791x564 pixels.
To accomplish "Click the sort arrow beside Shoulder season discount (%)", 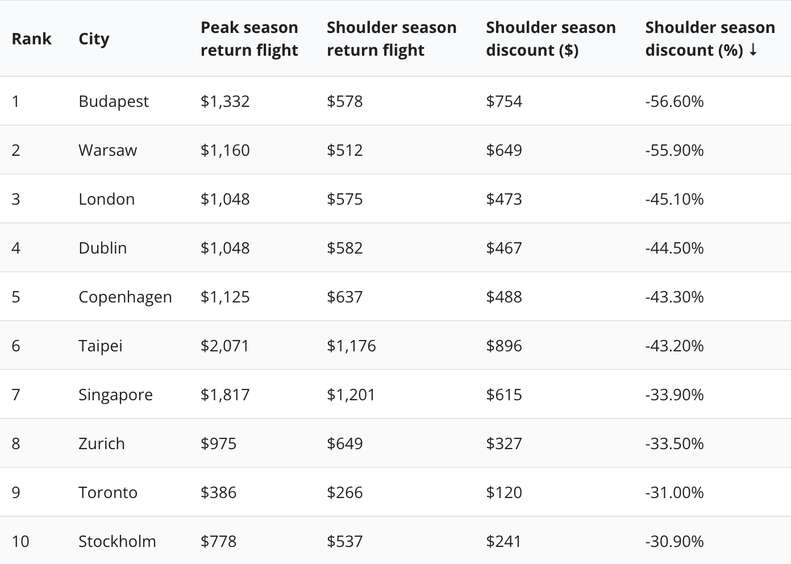I will 753,51.
